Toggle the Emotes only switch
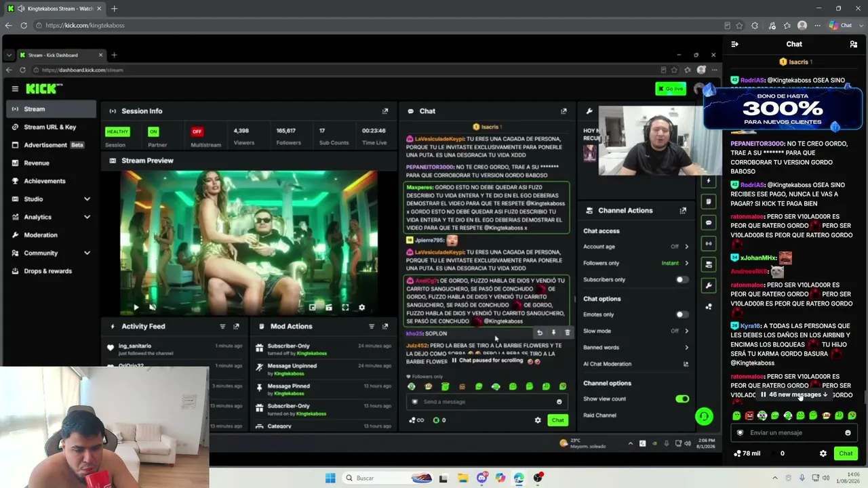Screen dimensions: 868x488 pos(682,314)
